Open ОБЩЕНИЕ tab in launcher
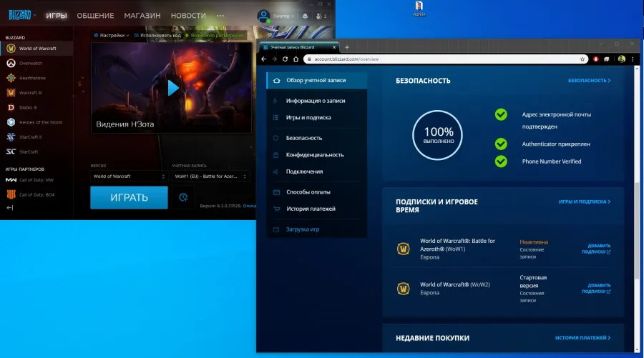This screenshot has width=644, height=358. (95, 16)
